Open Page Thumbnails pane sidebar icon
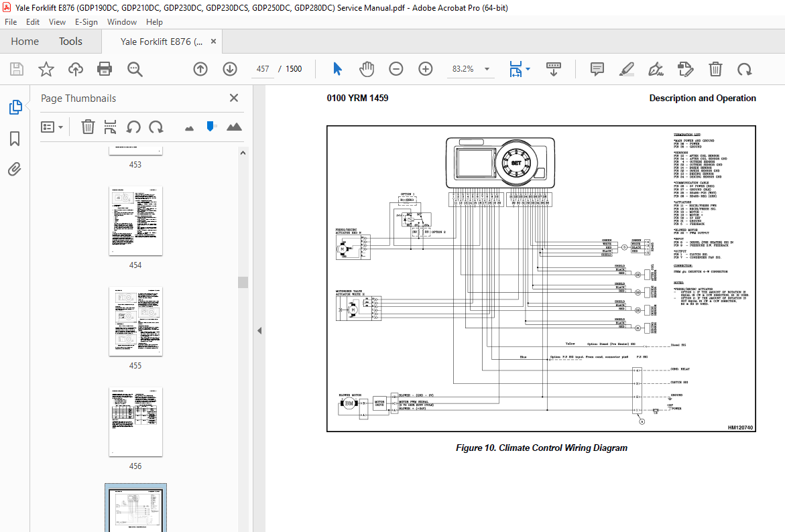The width and height of the screenshot is (785, 532). point(15,107)
